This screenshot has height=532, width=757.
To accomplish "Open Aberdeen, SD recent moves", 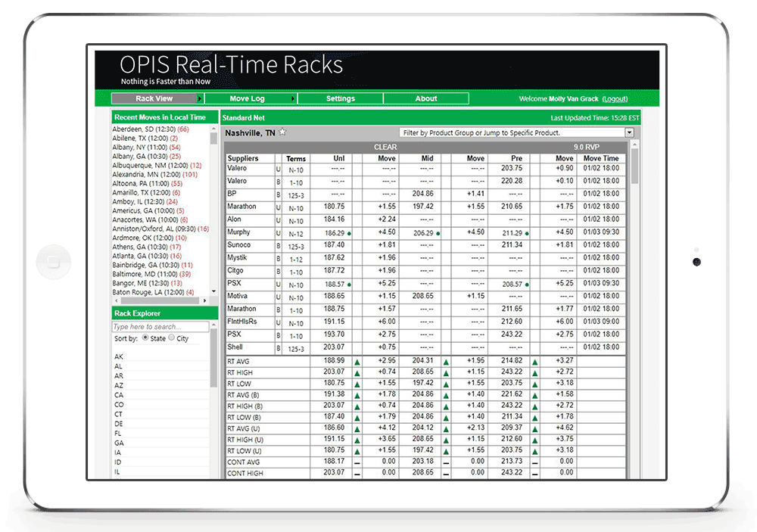I will tap(151, 129).
